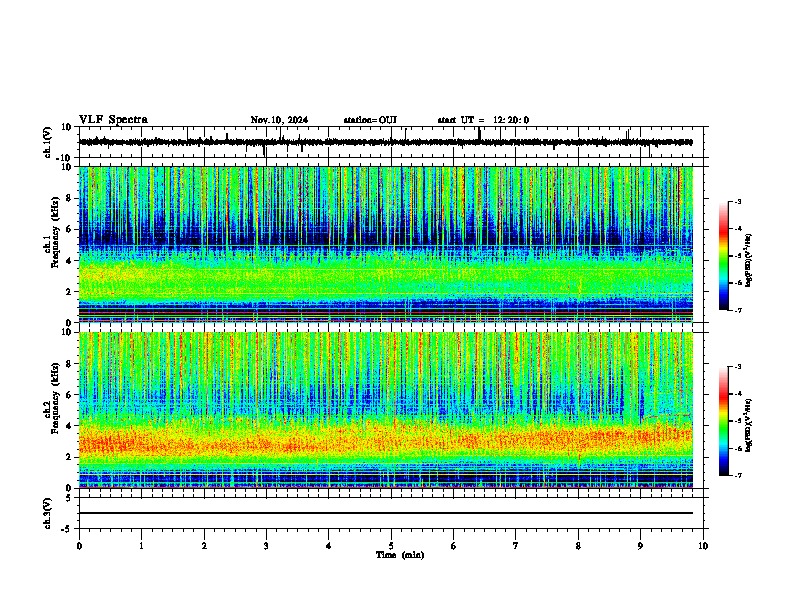Click the ch.1 spectrogram color scale bar
This screenshot has height=612, width=792.
pos(724,256)
